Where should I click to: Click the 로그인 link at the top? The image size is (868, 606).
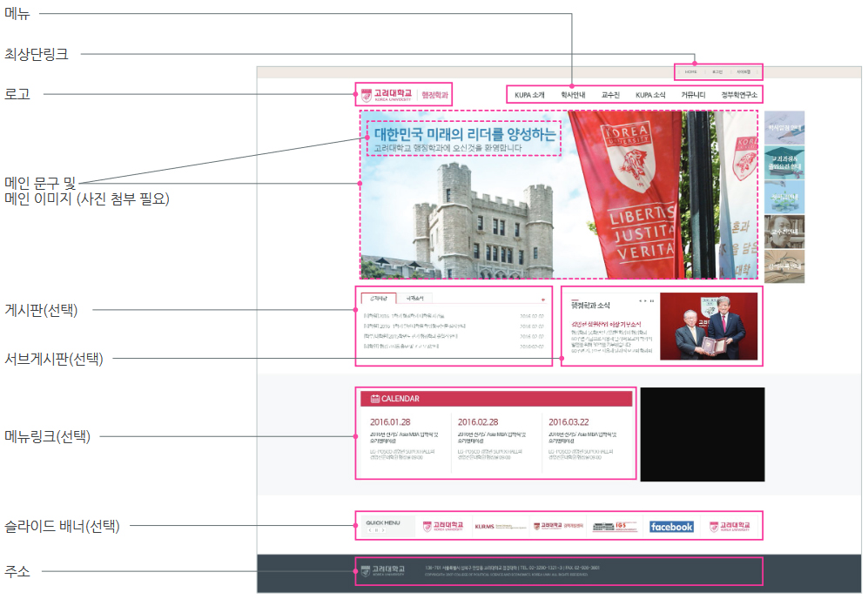coord(717,71)
